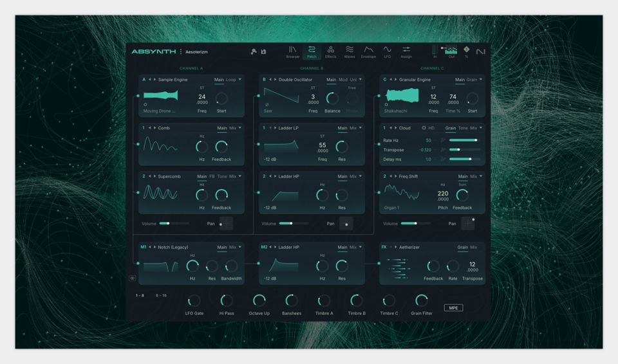618x364 pixels.
Task: Open the Effects page
Action: (x=330, y=51)
